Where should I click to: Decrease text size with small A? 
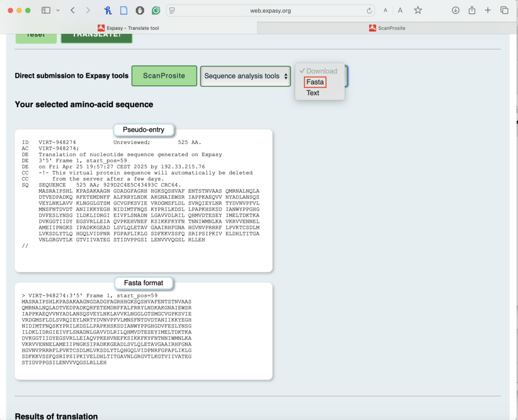(x=385, y=11)
